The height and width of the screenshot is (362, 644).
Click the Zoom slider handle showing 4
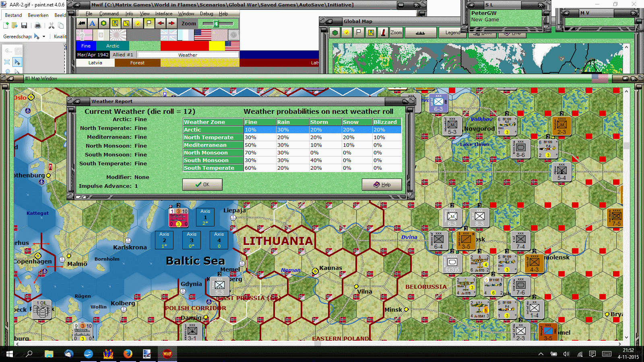(x=216, y=24)
